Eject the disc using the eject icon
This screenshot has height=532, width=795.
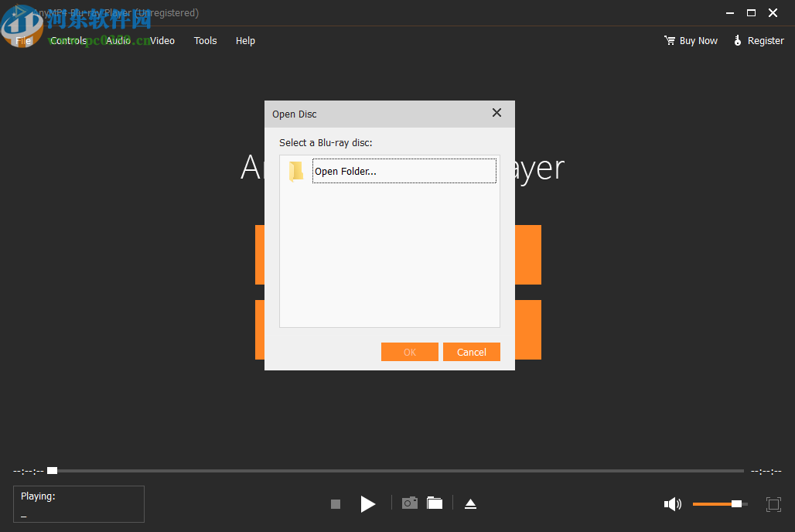(471, 503)
